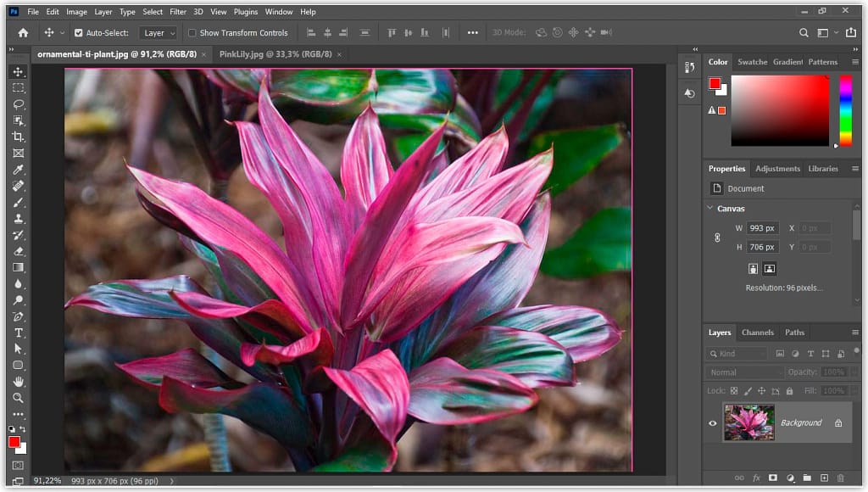Image resolution: width=868 pixels, height=492 pixels.
Task: Open the Auto-Select Layer dropdown
Action: (159, 33)
